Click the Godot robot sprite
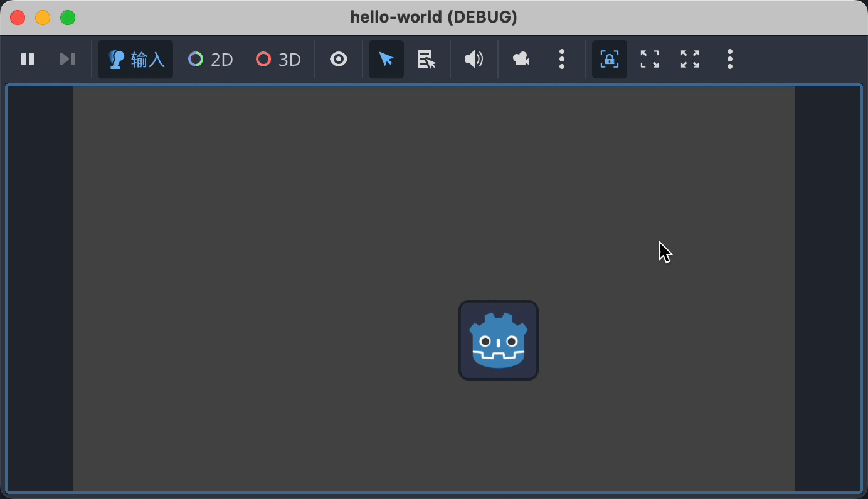This screenshot has height=499, width=868. tap(499, 340)
